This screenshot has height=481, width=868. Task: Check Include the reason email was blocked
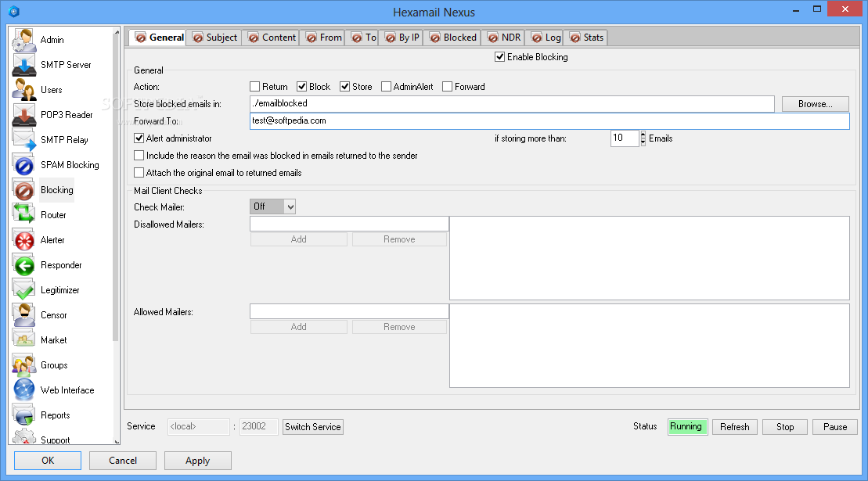point(139,156)
